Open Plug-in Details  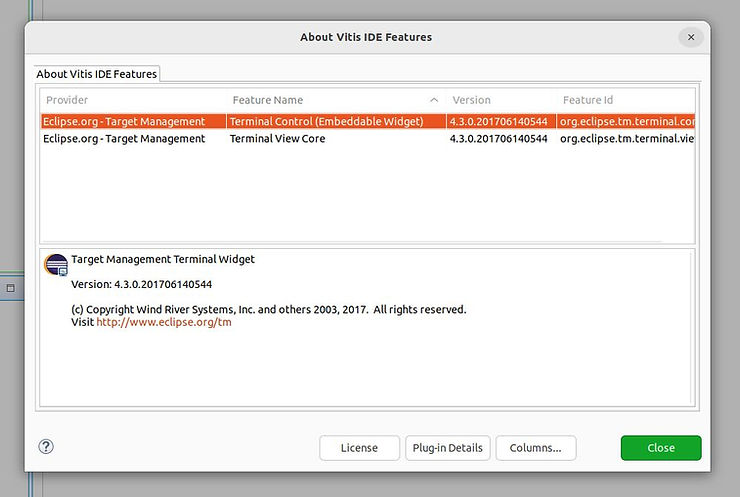click(x=447, y=447)
